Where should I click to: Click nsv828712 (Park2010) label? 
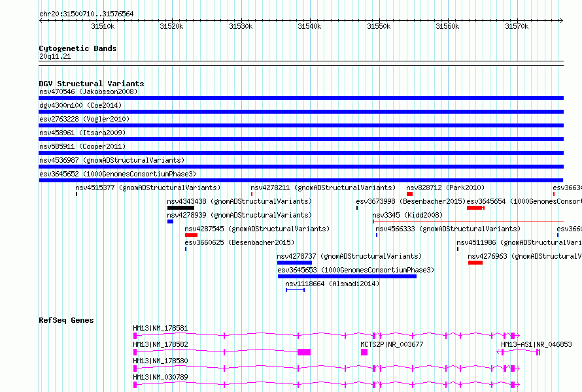445,188
